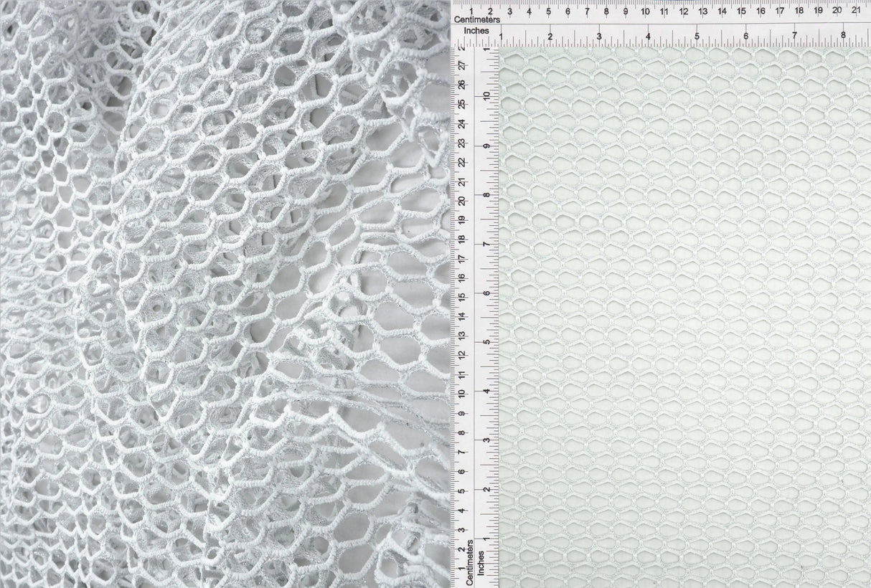Click the top-right edge of the fabric swatch
Image resolution: width=871 pixels, height=588 pixels.
coord(861,50)
